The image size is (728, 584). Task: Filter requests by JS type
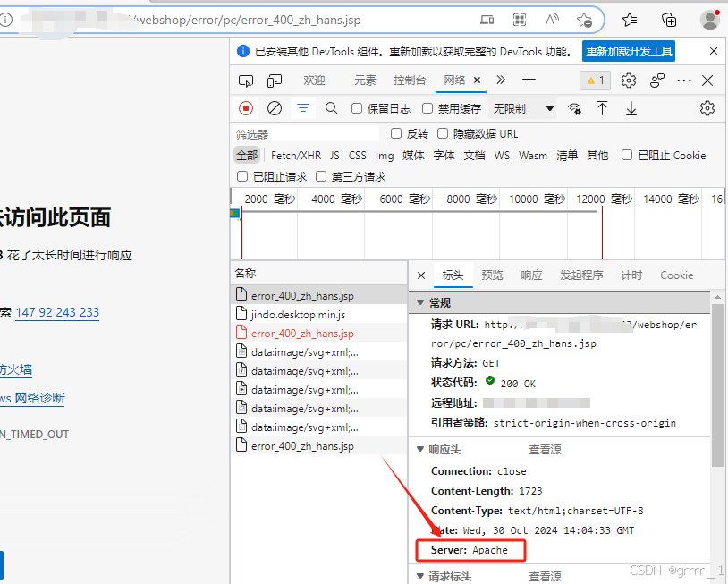tap(334, 155)
